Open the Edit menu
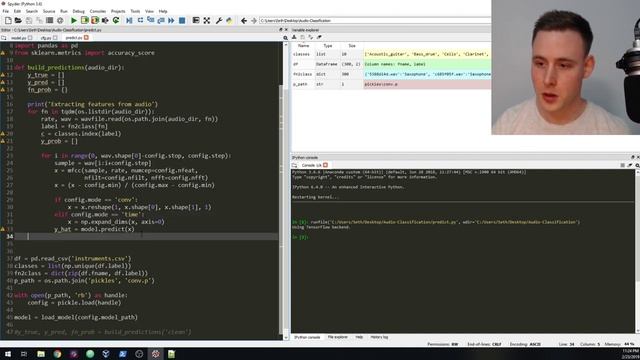This screenshot has height=360, width=640. pyautogui.click(x=17, y=11)
